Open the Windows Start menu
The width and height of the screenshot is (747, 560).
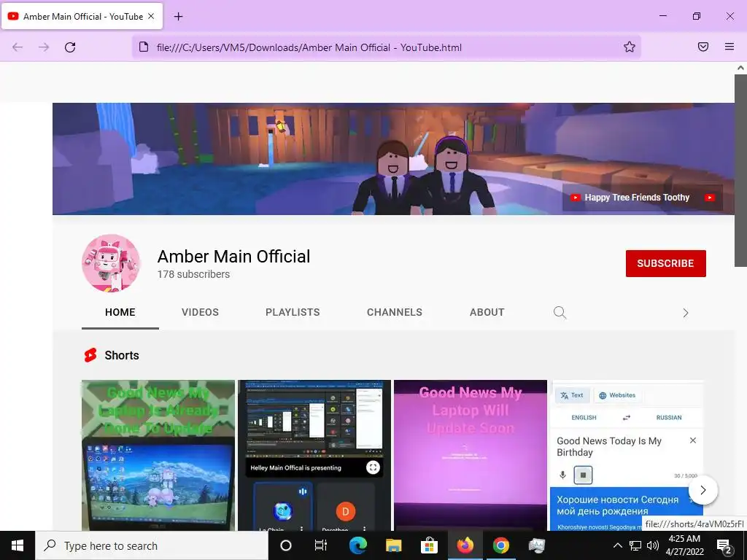(x=18, y=545)
